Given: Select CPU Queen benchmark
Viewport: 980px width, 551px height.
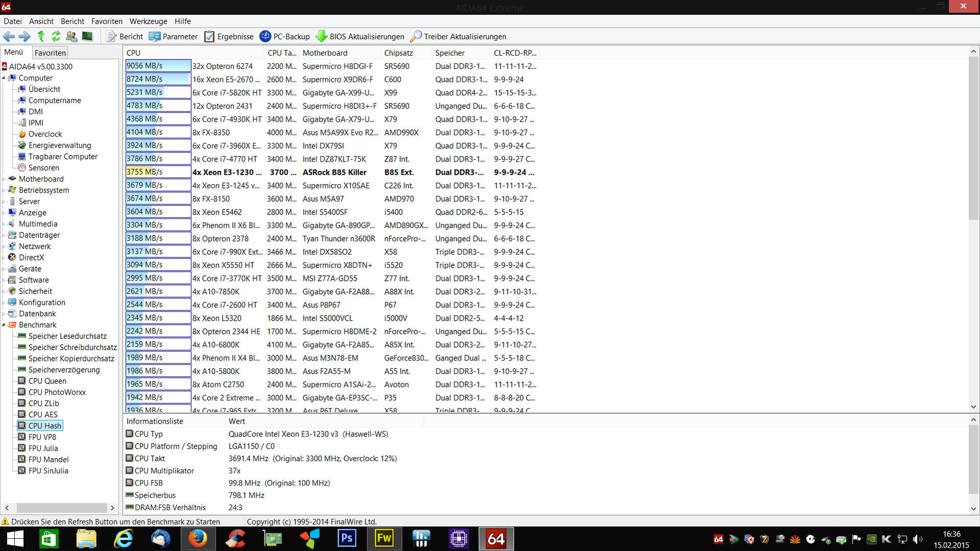Looking at the screenshot, I should (x=47, y=381).
